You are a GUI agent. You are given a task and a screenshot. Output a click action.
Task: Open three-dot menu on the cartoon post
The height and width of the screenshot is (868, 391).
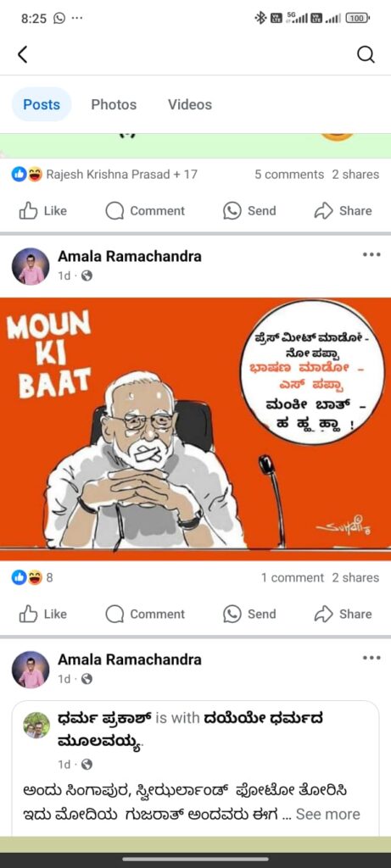coord(371,254)
